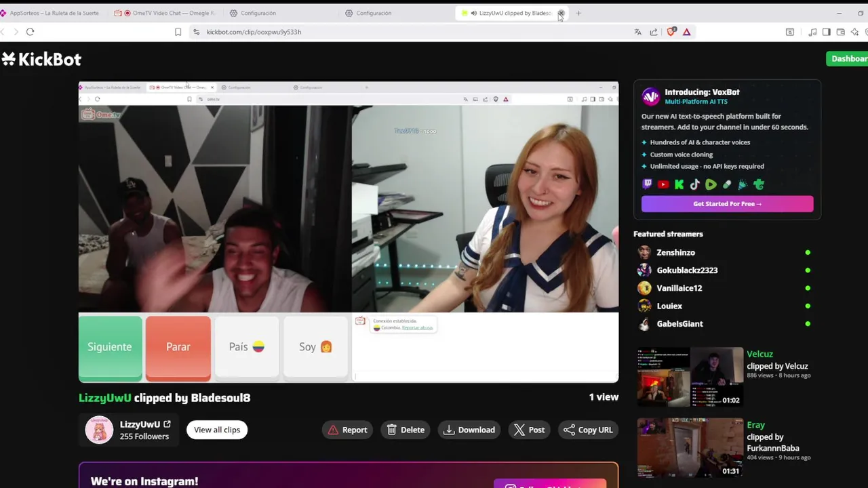Open Brave Shields lion icon
This screenshot has width=868, height=488.
(x=671, y=32)
